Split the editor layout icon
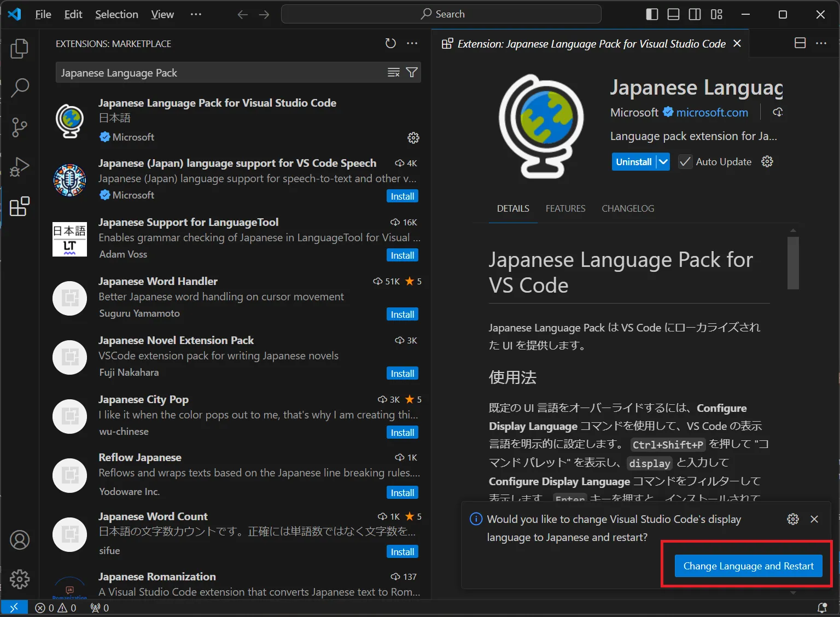840x617 pixels. click(800, 43)
